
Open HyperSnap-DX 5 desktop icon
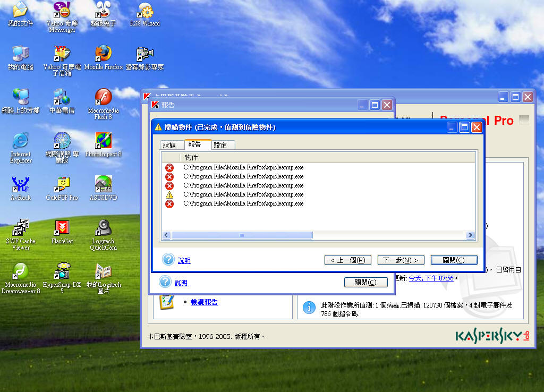coord(62,272)
